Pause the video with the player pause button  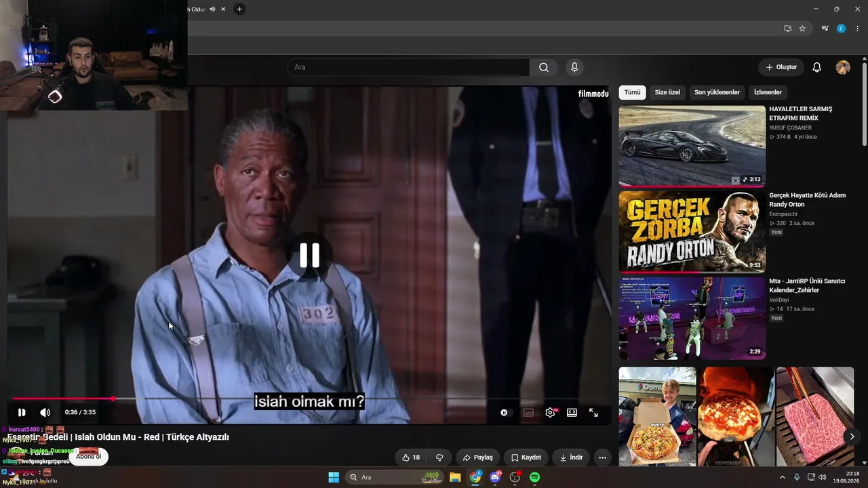22,412
